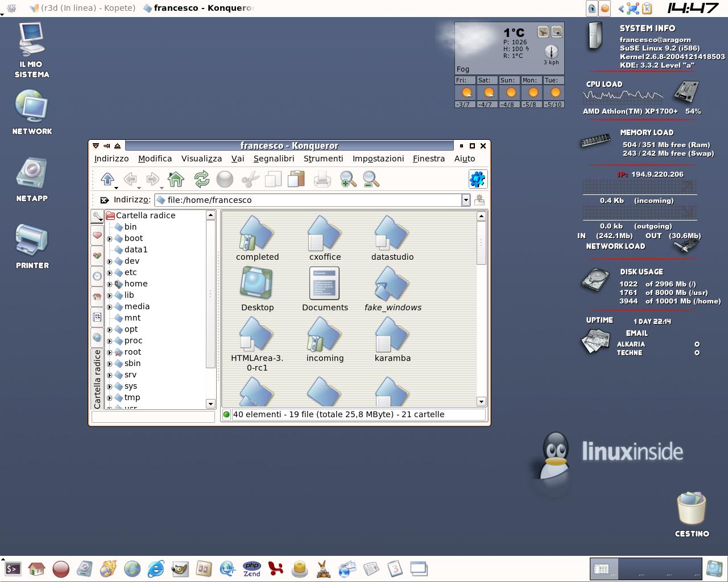Open the Network globe sidebar tab

tap(97, 338)
